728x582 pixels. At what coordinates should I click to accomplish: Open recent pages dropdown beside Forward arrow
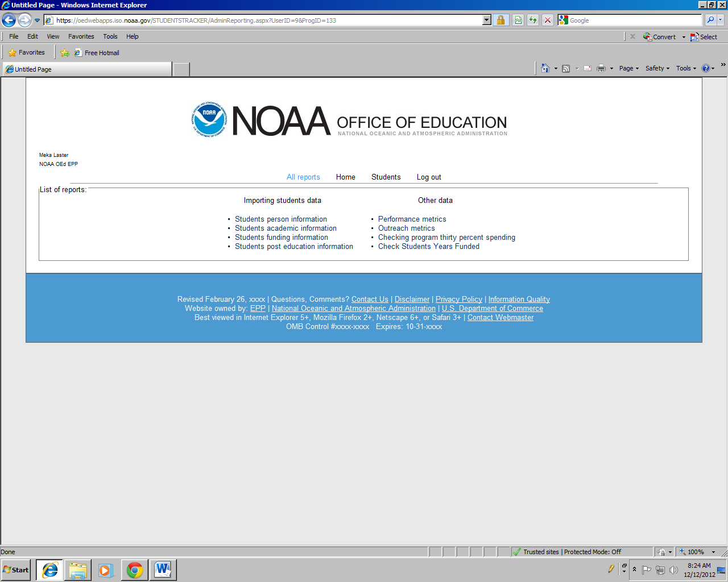click(x=38, y=20)
